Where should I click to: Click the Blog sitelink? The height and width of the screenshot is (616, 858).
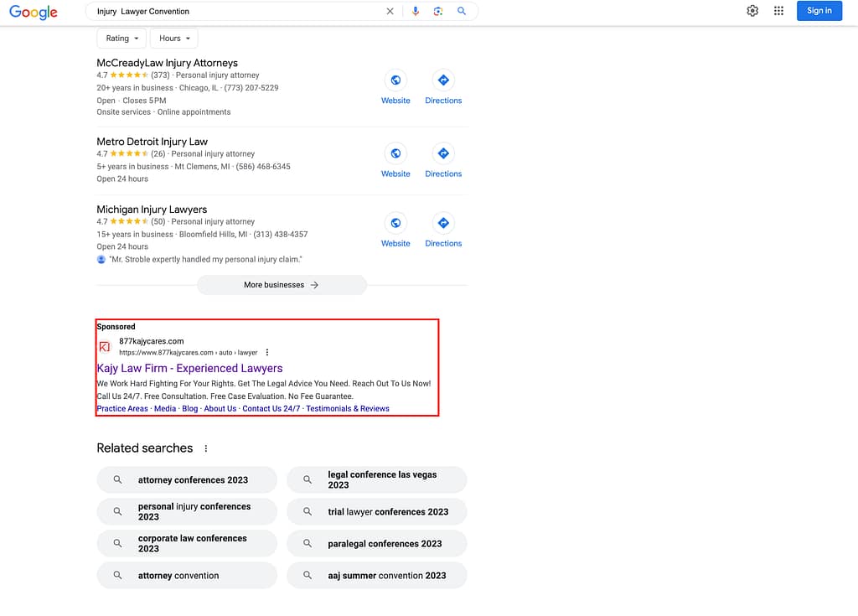(190, 408)
